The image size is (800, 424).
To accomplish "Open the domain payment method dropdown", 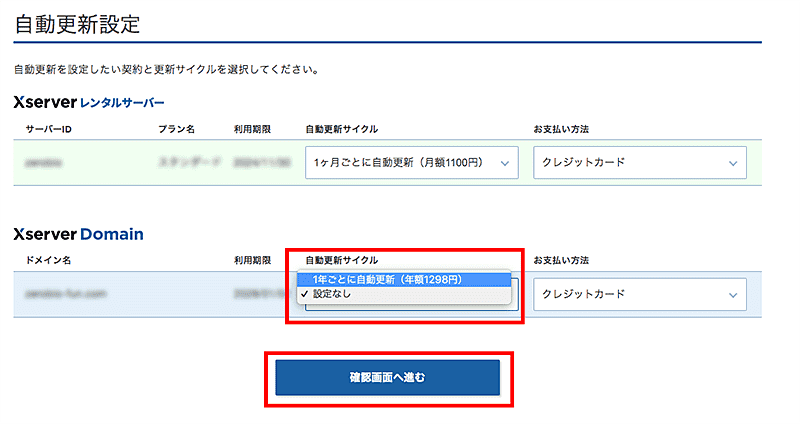I will tap(640, 294).
